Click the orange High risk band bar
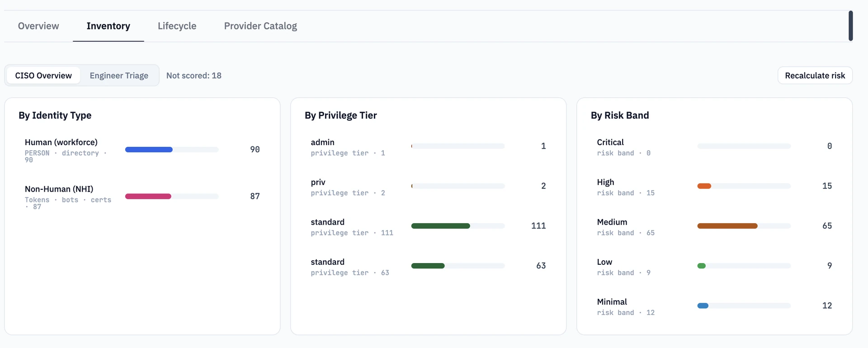The width and height of the screenshot is (868, 348). pos(704,186)
